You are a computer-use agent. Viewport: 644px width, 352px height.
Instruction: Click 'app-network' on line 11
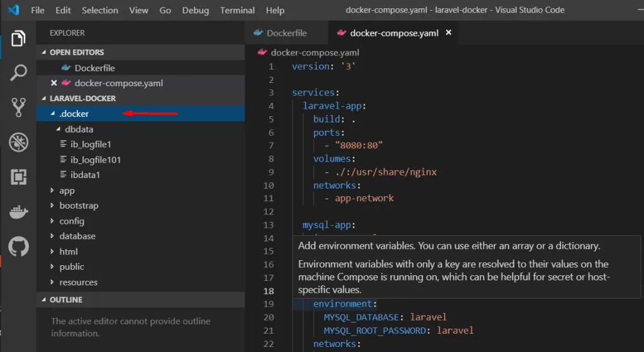pyautogui.click(x=364, y=198)
